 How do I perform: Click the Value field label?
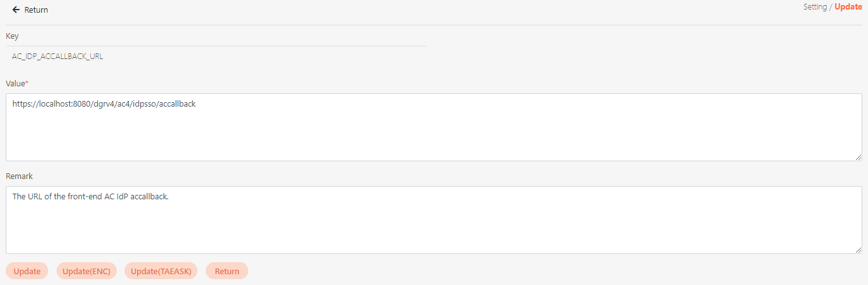click(15, 83)
